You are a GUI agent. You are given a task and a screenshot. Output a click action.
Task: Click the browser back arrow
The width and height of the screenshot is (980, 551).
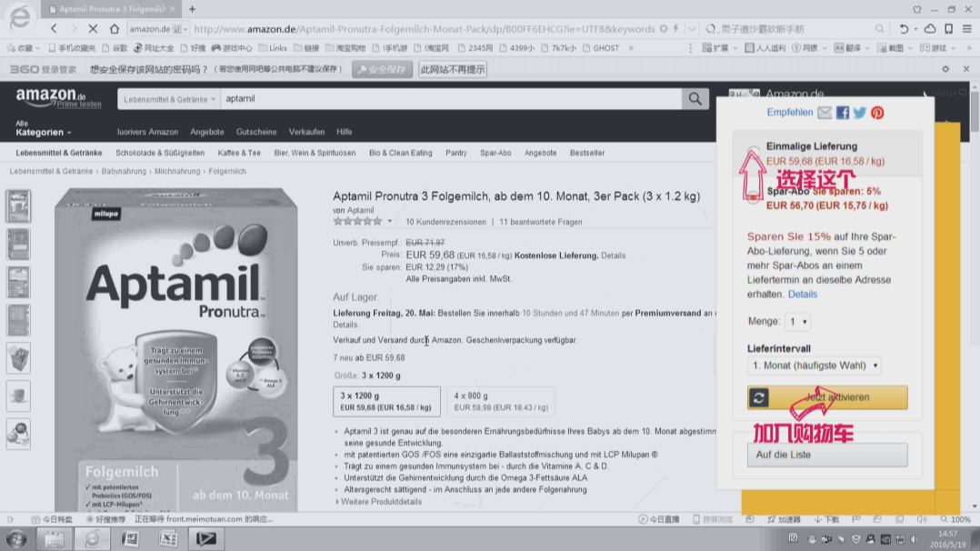click(x=55, y=29)
